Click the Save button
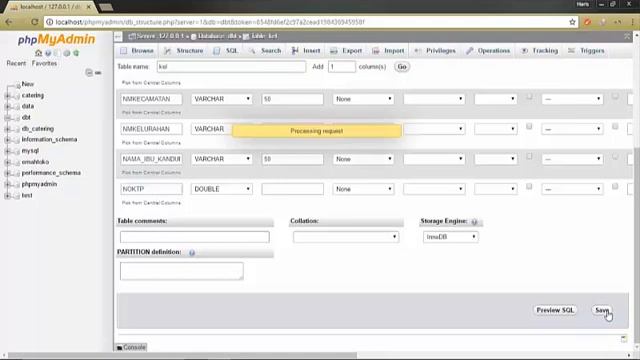 tap(602, 310)
